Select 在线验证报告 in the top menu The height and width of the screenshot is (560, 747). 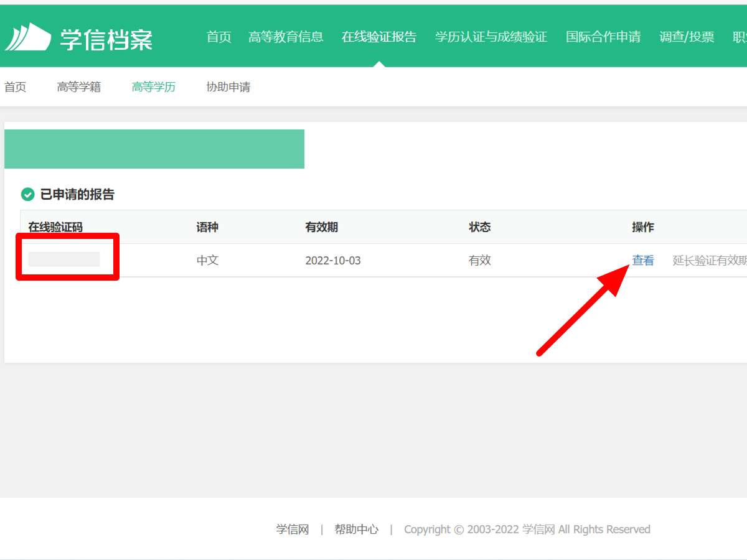pos(379,37)
